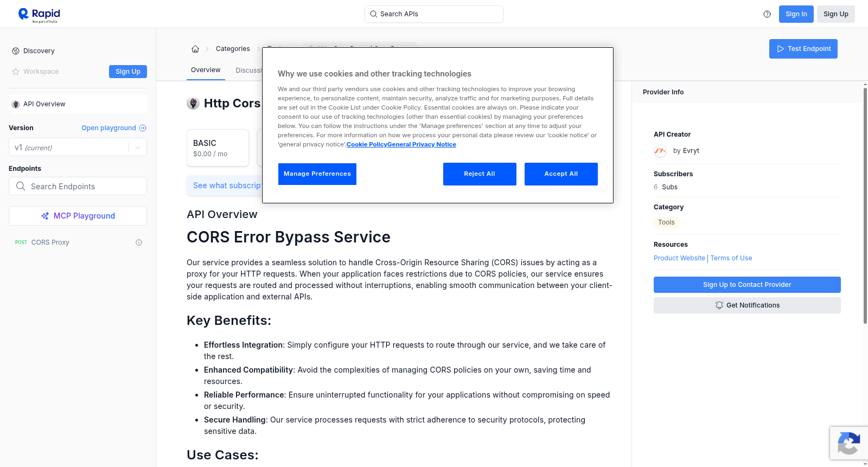Click the '6 Subs' subscriber count

(x=666, y=187)
